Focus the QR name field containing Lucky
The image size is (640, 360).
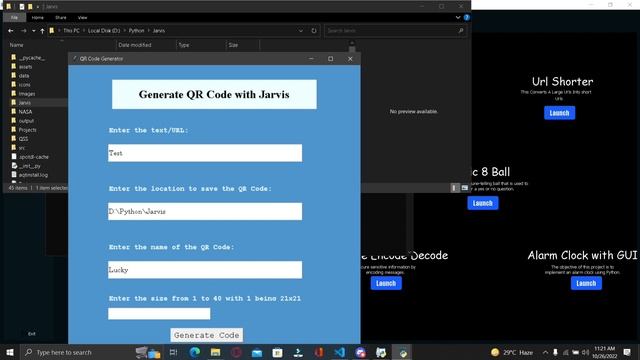[205, 270]
